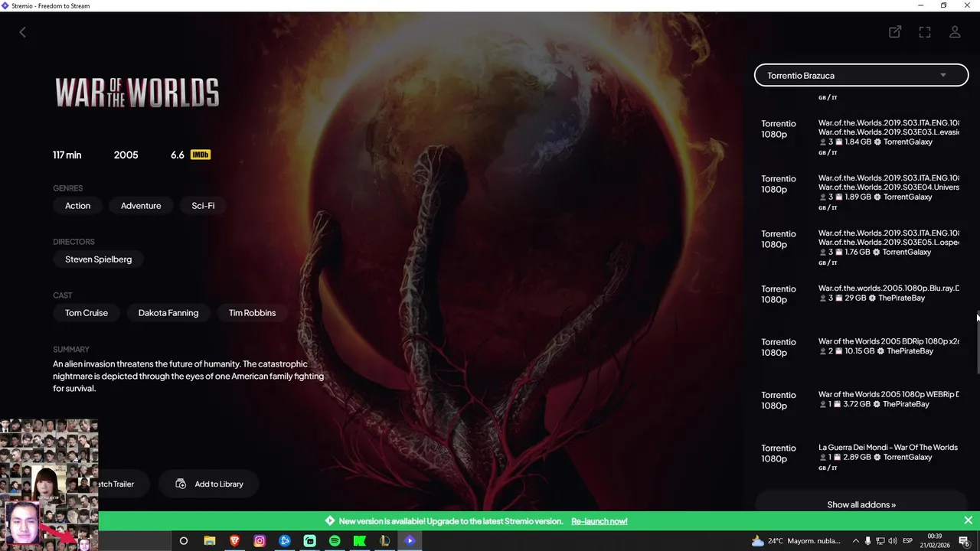Image resolution: width=980 pixels, height=551 pixels.
Task: Open the Torrentio Brazuca addon dropdown
Action: pyautogui.click(x=861, y=75)
